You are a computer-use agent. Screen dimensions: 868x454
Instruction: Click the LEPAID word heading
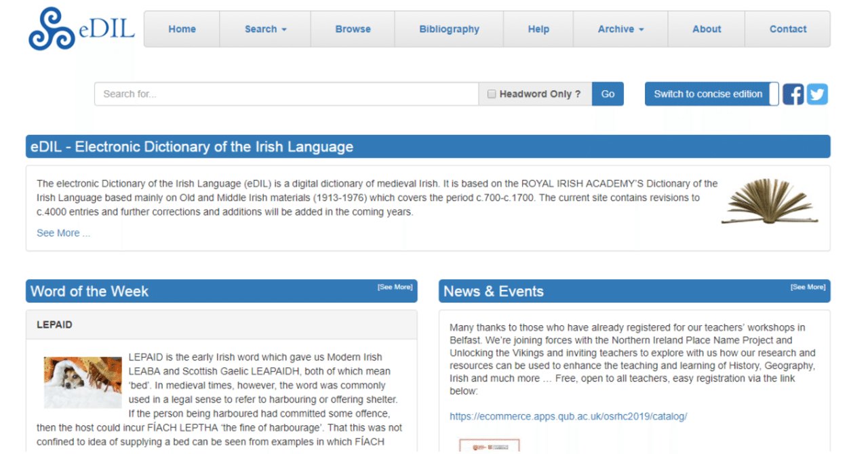54,325
